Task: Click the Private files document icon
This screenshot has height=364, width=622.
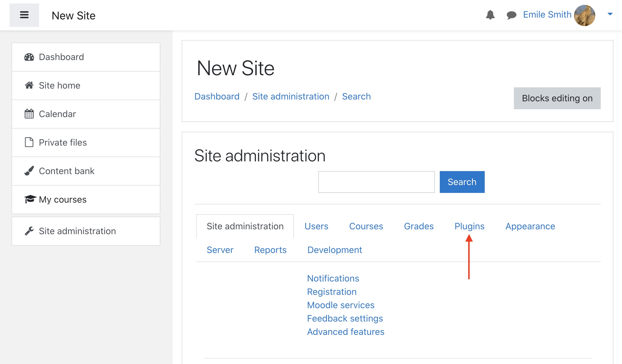Action: coord(29,142)
